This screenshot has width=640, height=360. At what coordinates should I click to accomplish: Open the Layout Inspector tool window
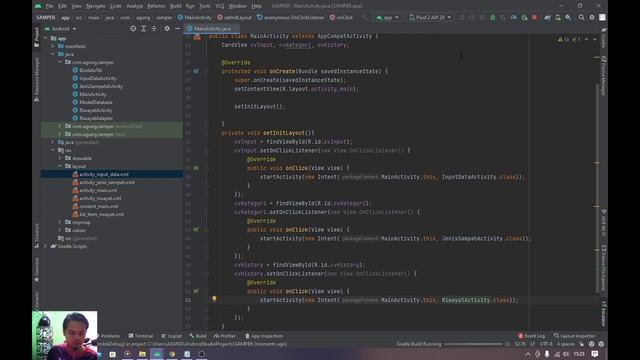point(574,336)
